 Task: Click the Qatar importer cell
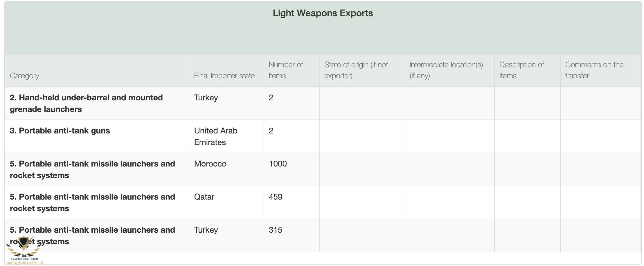204,197
